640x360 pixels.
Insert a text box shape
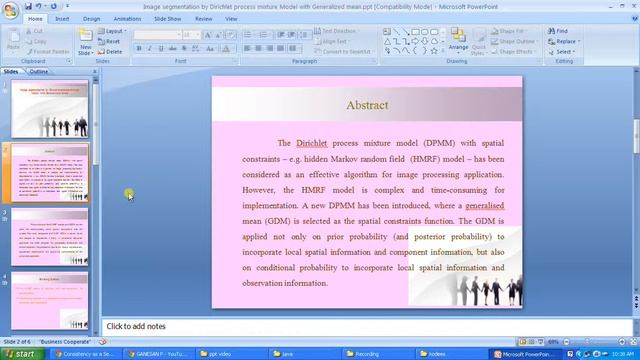pyautogui.click(x=387, y=31)
